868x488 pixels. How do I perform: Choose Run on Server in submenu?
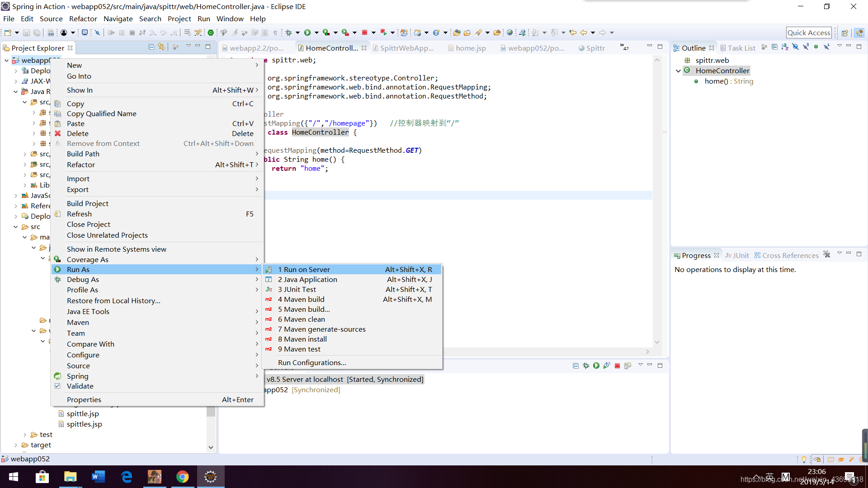pos(352,270)
